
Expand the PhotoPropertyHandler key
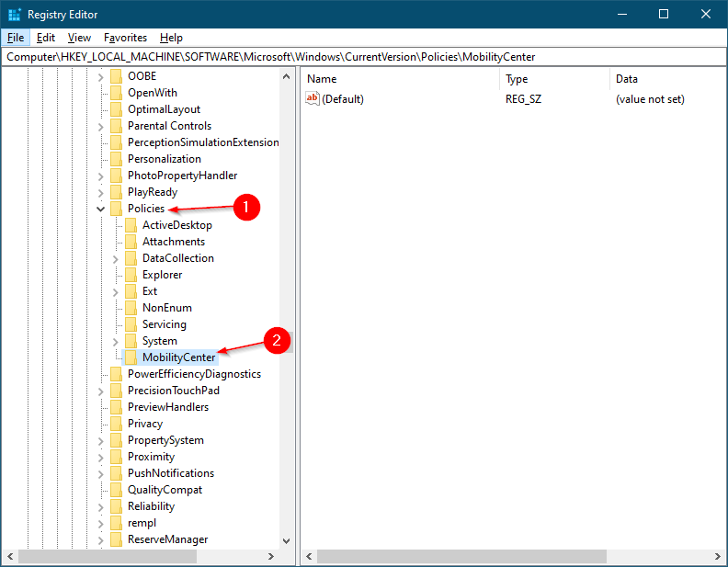tap(101, 176)
